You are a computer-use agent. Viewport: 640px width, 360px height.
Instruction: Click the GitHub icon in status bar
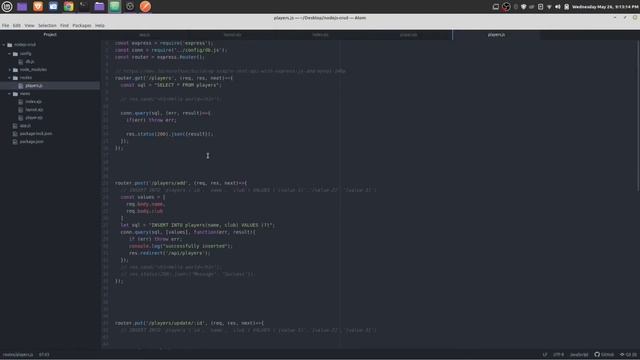(597, 354)
